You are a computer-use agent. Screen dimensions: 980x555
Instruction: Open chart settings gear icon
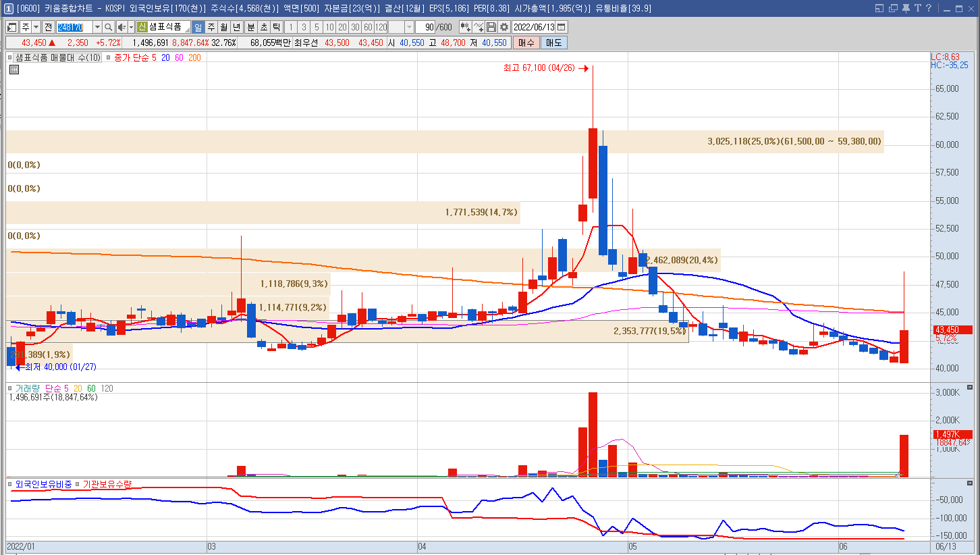tap(504, 27)
